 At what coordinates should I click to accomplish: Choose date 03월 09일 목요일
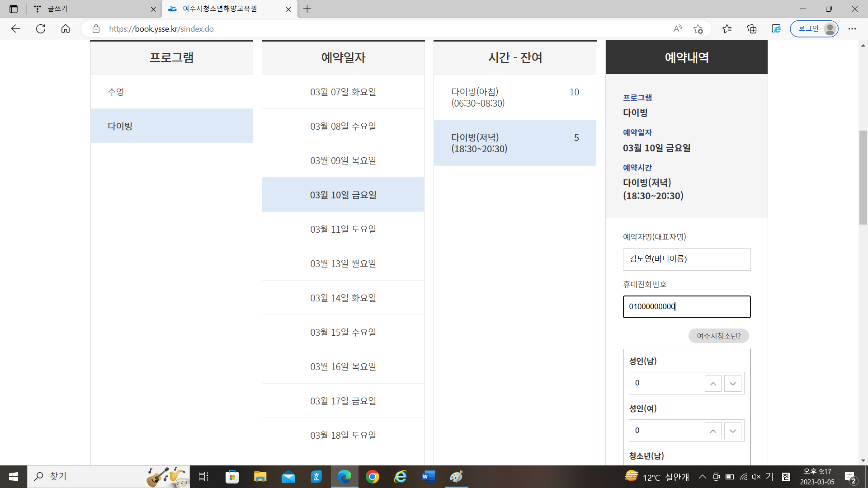point(343,160)
